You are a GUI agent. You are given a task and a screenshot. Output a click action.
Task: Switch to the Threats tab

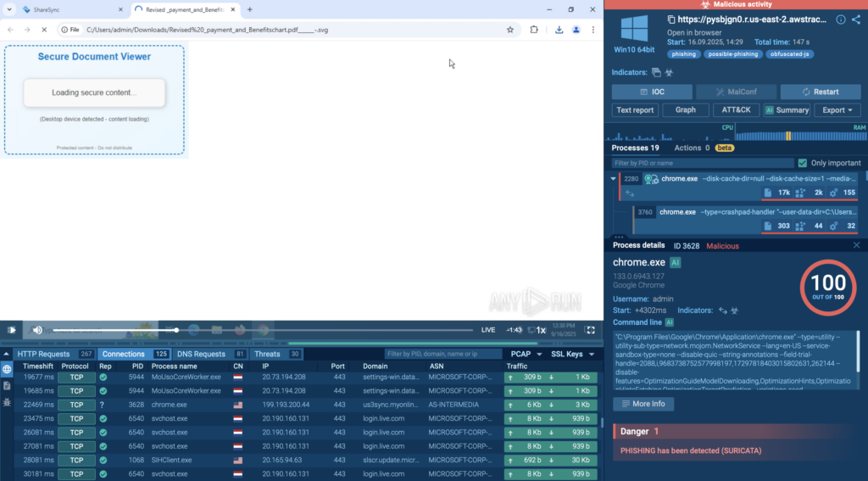pyautogui.click(x=277, y=354)
